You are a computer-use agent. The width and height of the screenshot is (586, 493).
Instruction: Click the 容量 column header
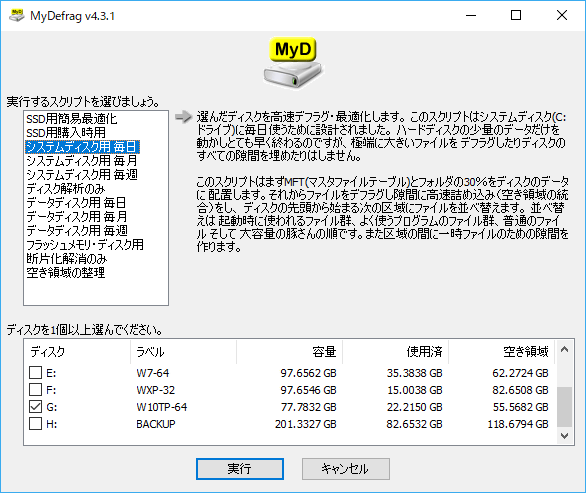pos(290,352)
